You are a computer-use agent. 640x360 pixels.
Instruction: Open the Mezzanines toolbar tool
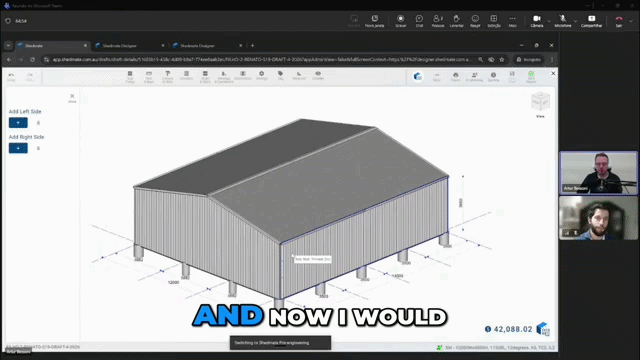(243, 76)
